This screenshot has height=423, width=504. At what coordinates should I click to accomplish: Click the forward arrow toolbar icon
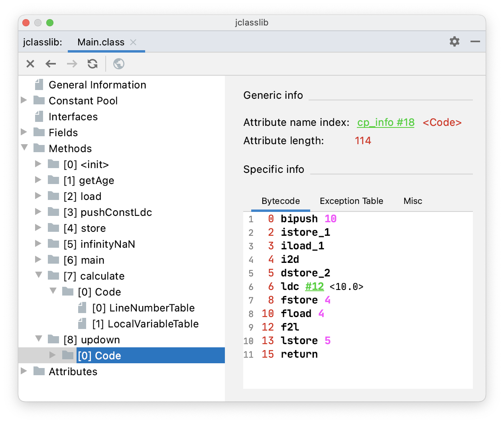72,64
